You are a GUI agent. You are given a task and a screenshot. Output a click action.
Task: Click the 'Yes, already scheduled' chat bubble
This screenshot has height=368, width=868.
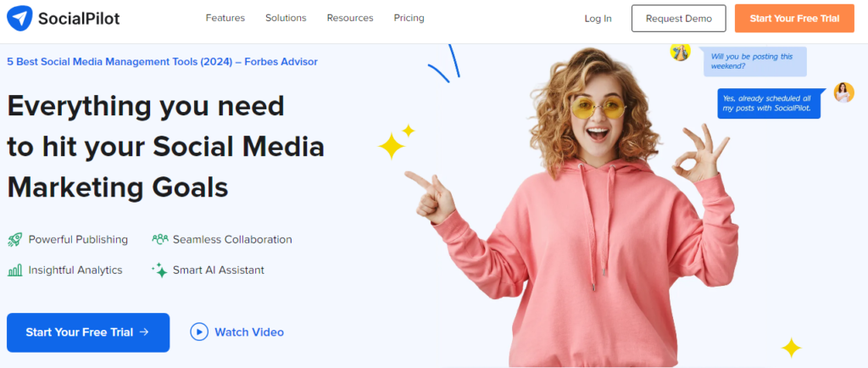click(x=769, y=103)
